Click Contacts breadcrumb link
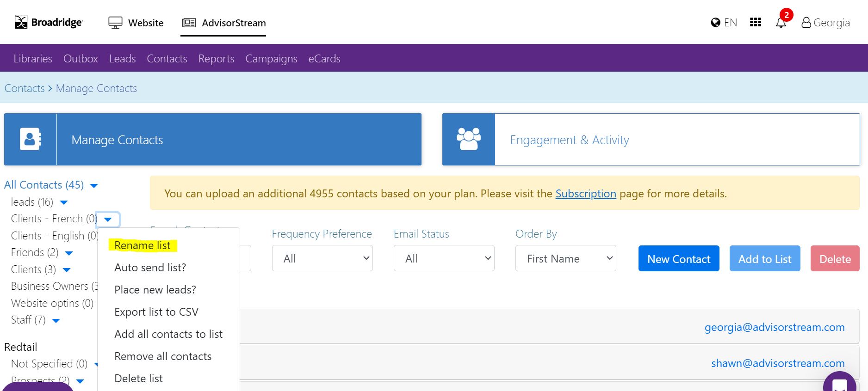This screenshot has height=391, width=868. [x=25, y=88]
